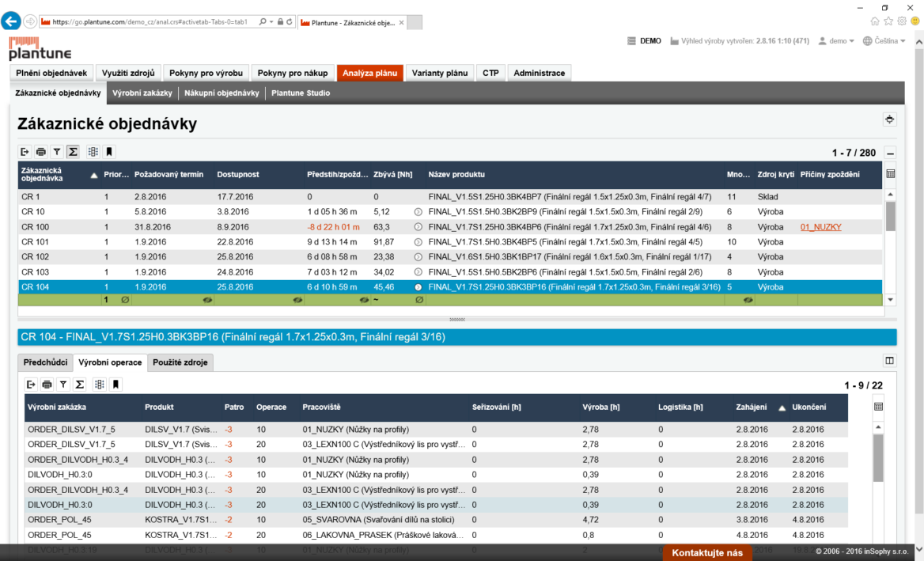Image resolution: width=924 pixels, height=561 pixels.
Task: Open the Využití zdrojů main tab
Action: pos(127,73)
